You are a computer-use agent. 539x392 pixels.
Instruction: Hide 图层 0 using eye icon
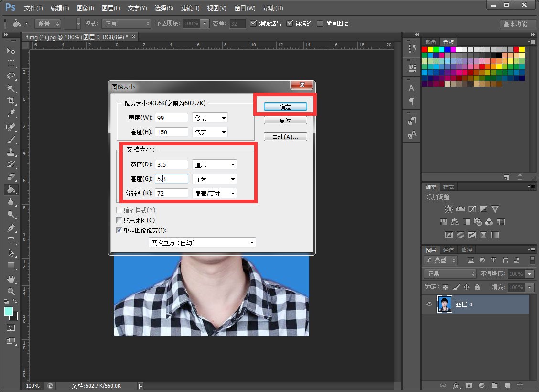point(429,305)
